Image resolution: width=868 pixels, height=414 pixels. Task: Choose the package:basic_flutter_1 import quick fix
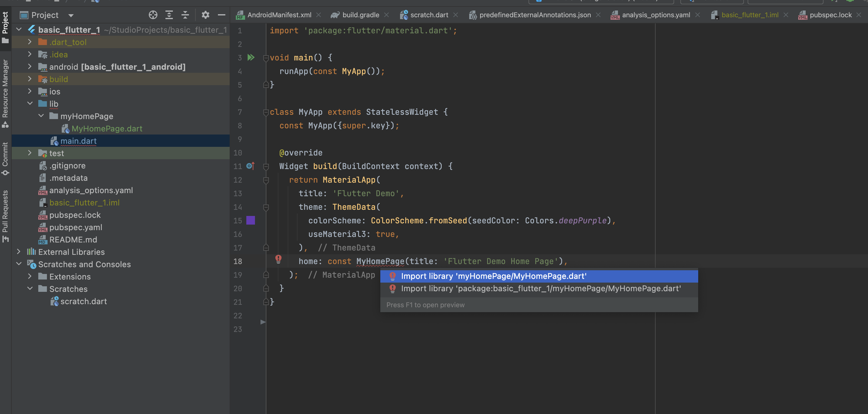(x=540, y=289)
